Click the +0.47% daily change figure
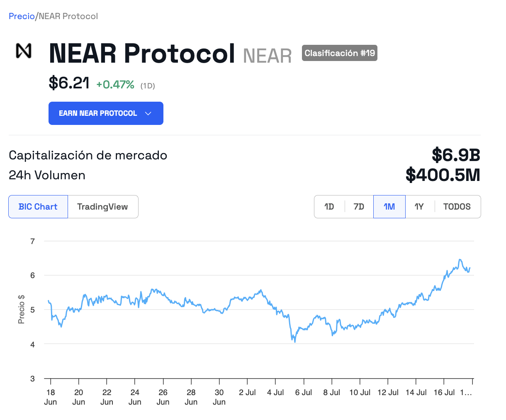This screenshot has height=420, width=506. (x=115, y=85)
